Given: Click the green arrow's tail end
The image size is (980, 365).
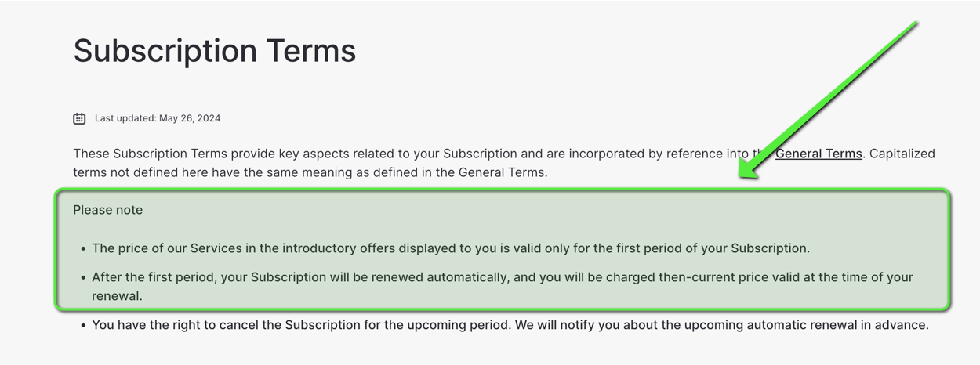Looking at the screenshot, I should [913, 25].
